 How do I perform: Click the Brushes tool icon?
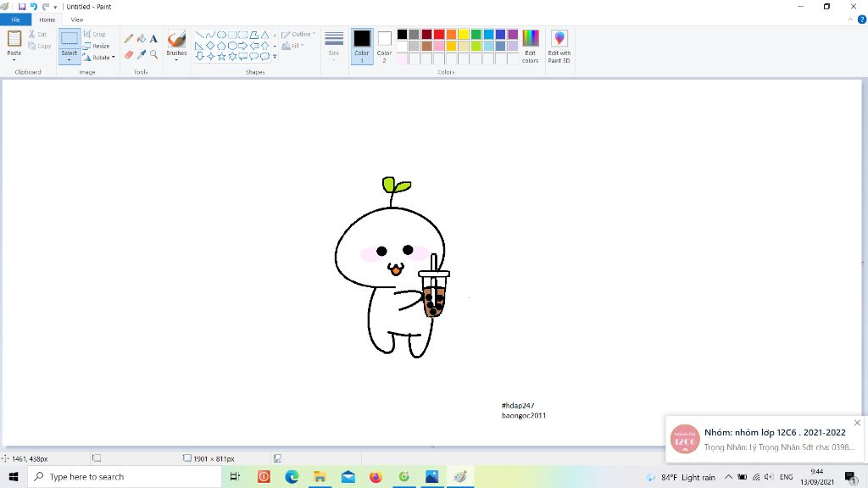point(176,39)
